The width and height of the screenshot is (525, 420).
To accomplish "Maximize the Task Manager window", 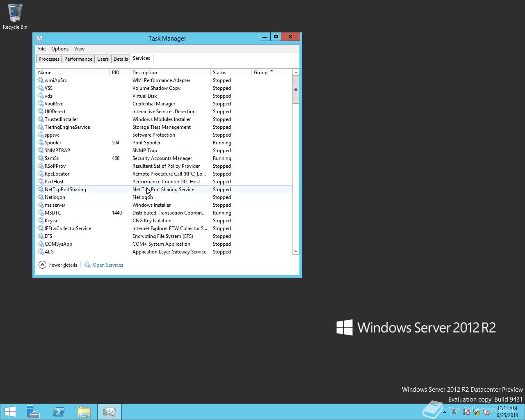I will tap(276, 37).
